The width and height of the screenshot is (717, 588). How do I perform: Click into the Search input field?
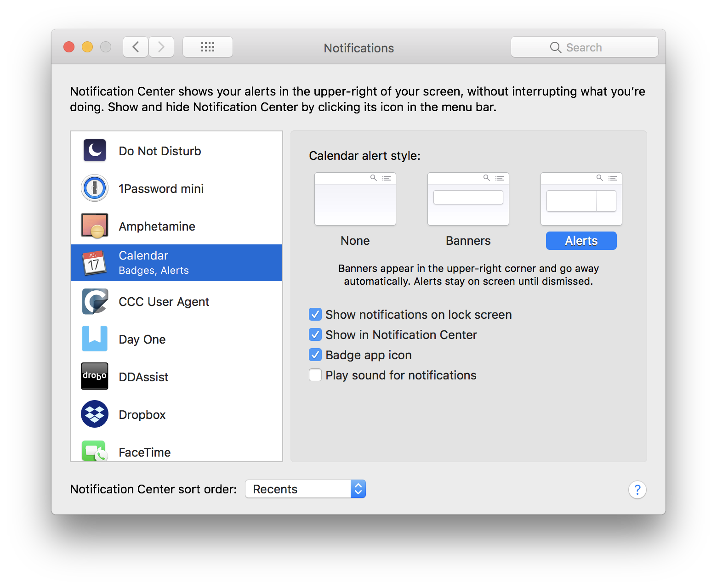pos(585,47)
